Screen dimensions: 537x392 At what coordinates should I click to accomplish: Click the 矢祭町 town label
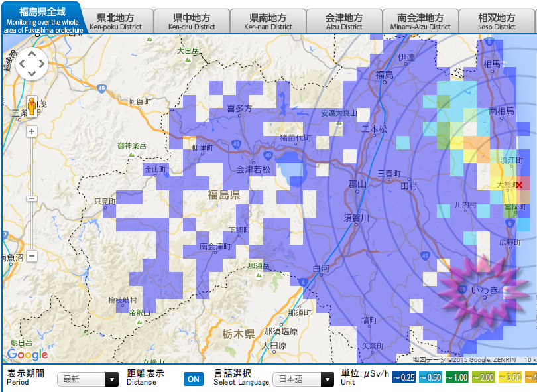click(373, 346)
